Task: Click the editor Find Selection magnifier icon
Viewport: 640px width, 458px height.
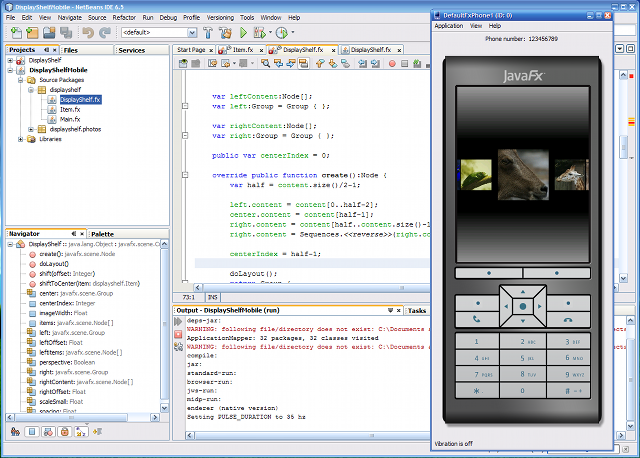Action: [265, 63]
